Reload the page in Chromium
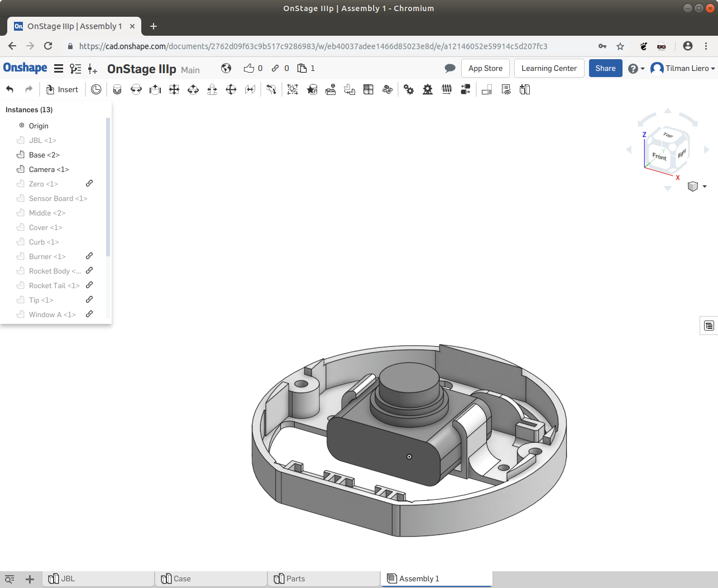The height and width of the screenshot is (588, 718). (x=48, y=46)
